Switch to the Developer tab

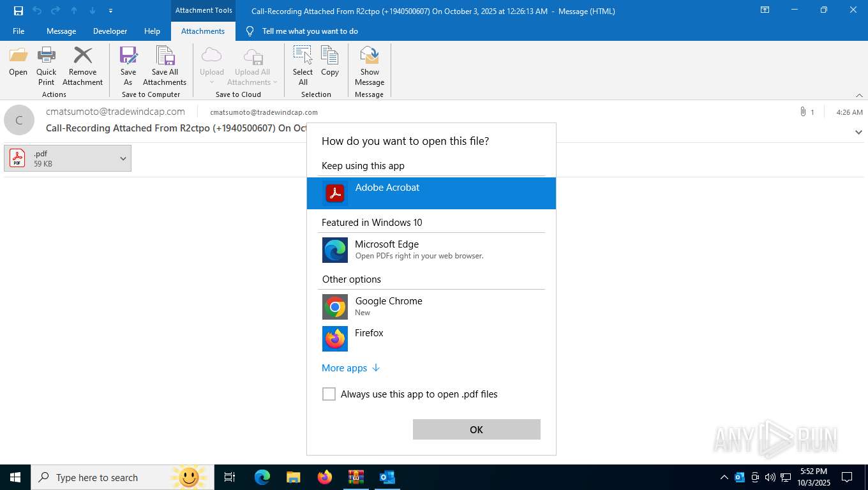(x=110, y=31)
